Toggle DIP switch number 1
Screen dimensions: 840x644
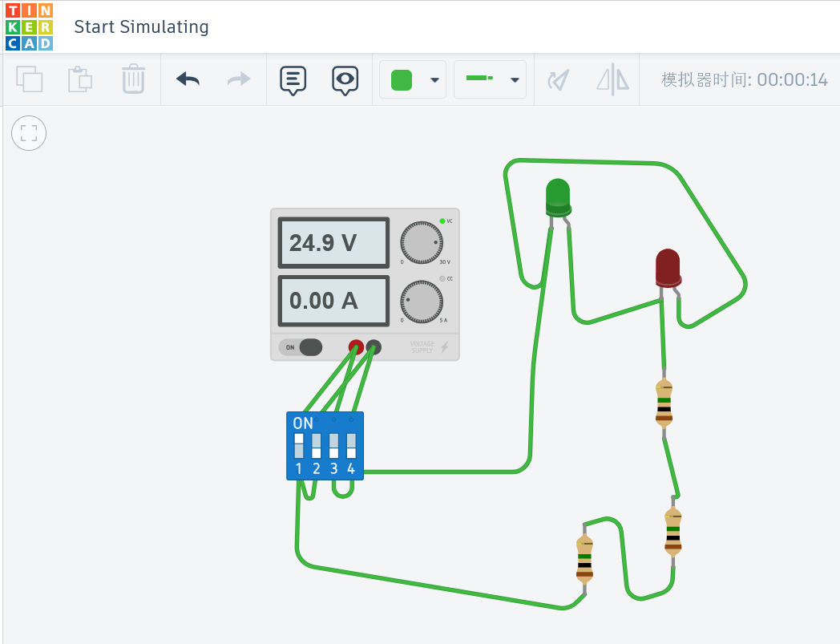[x=299, y=446]
